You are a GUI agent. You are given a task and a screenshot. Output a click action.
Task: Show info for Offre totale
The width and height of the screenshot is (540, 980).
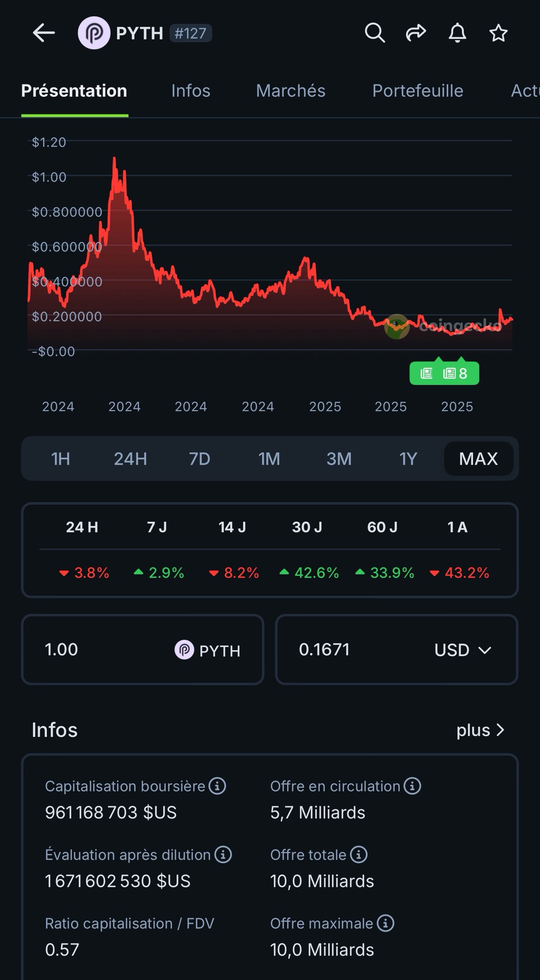tap(359, 854)
